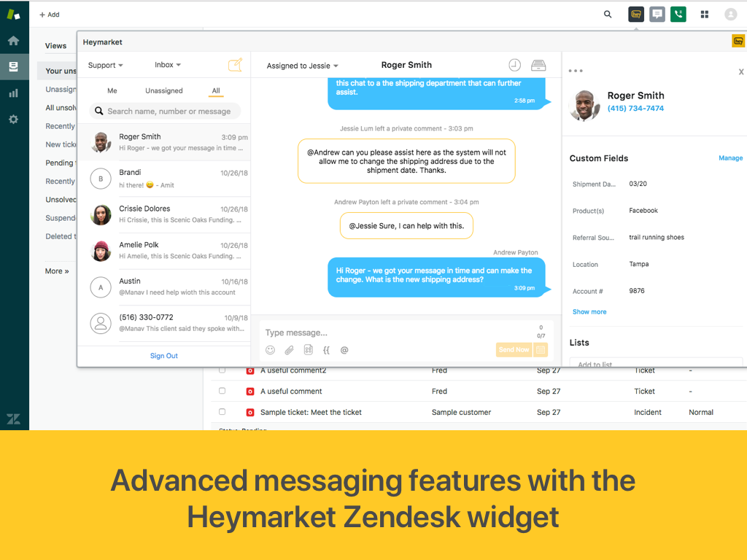Screen dimensions: 747x560
Task: Click the archive inbox tray icon
Action: click(538, 65)
